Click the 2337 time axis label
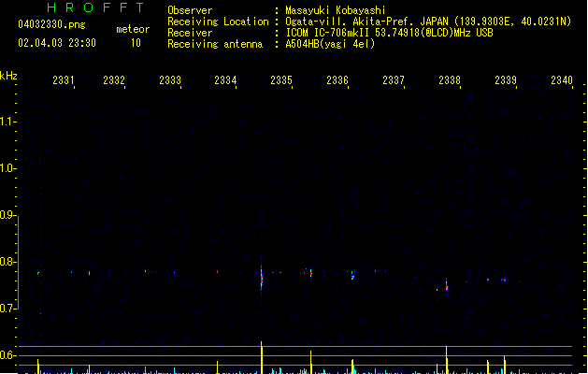This screenshot has height=374, width=588. tap(394, 79)
